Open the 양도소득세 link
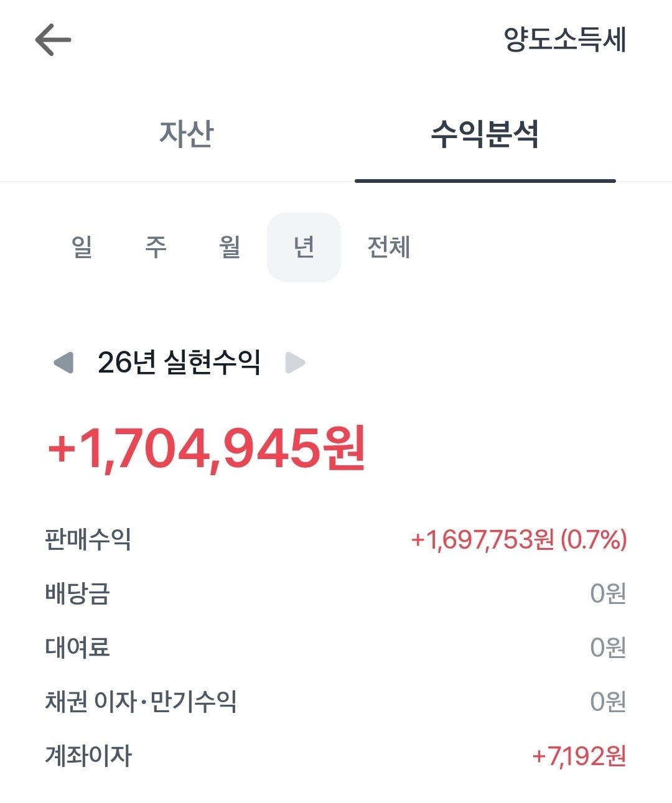Viewport: 672px width, 803px height. coord(564,40)
